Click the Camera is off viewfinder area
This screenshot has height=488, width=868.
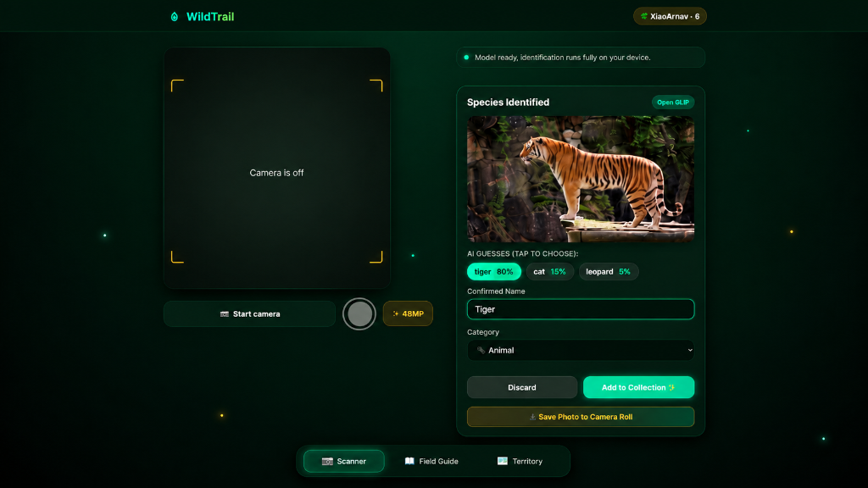pos(277,169)
